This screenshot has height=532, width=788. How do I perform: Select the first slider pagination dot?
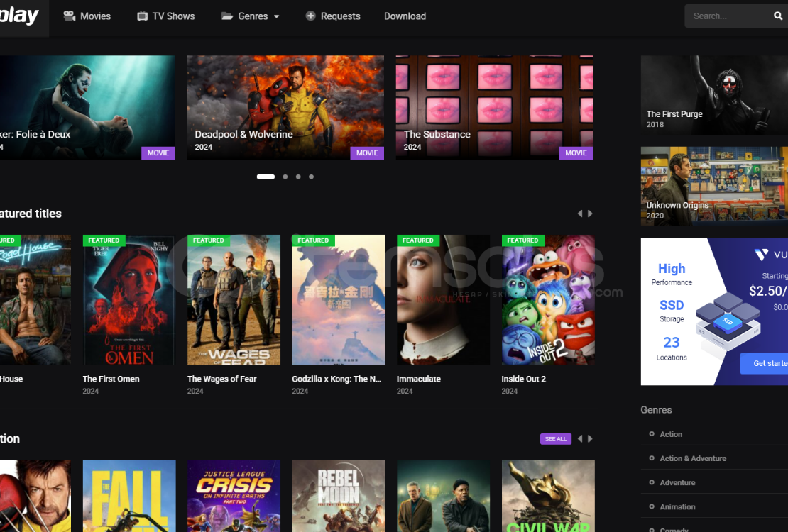(266, 177)
